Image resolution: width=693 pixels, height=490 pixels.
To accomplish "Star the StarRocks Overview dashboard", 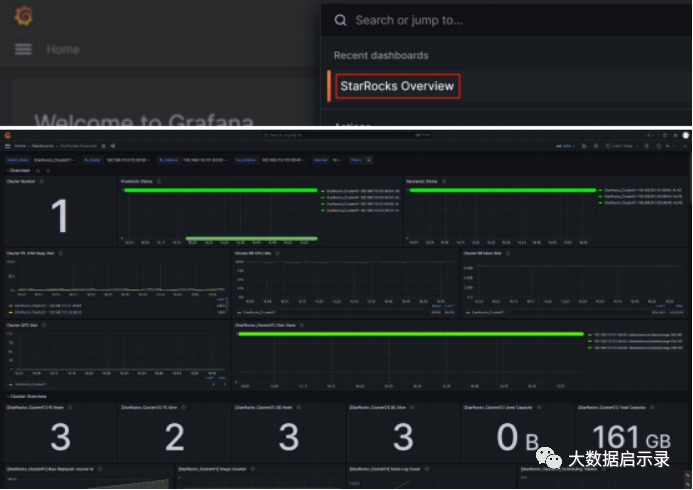I will [103, 146].
